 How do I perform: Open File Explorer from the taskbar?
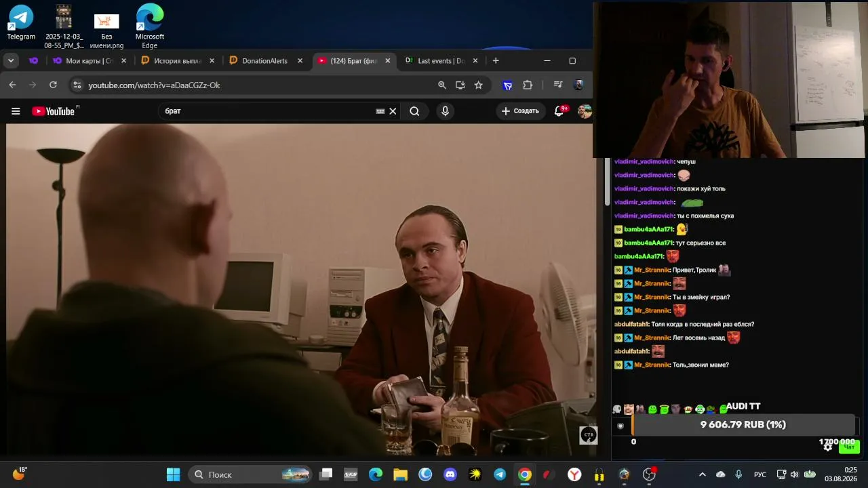coord(400,474)
